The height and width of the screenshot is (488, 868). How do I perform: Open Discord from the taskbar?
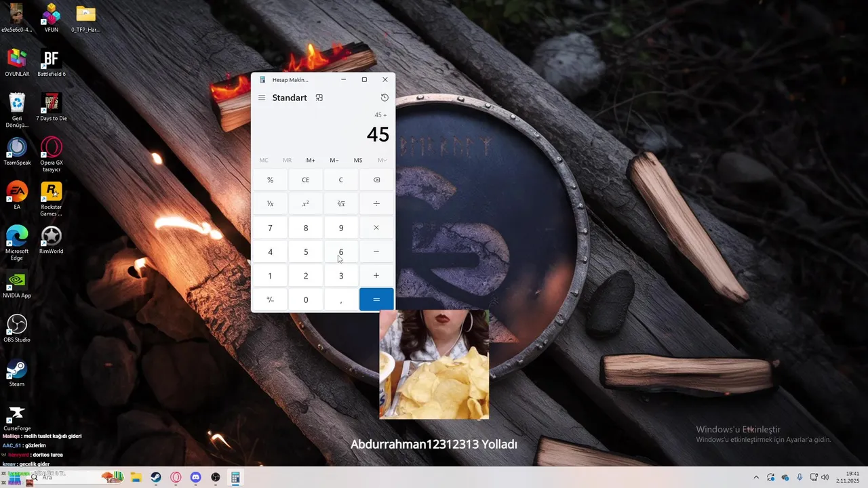[x=196, y=477]
